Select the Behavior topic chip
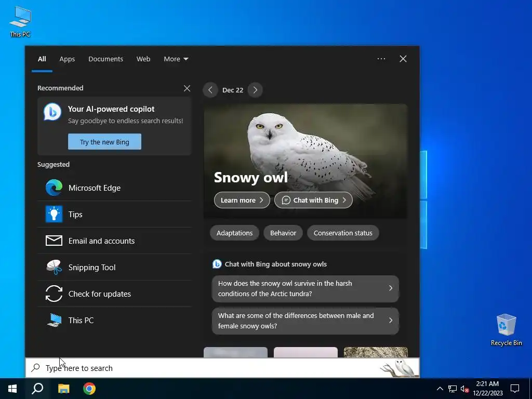532x399 pixels. pos(283,233)
